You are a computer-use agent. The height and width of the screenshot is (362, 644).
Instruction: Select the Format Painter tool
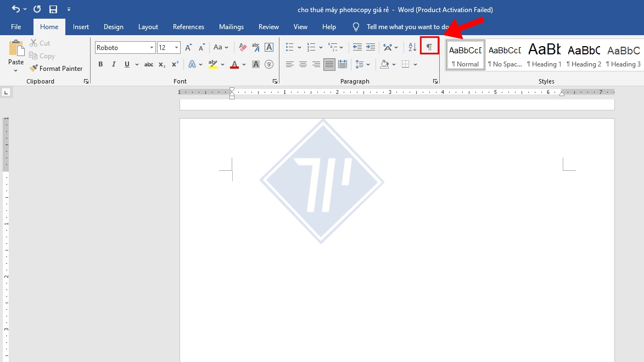coord(55,69)
